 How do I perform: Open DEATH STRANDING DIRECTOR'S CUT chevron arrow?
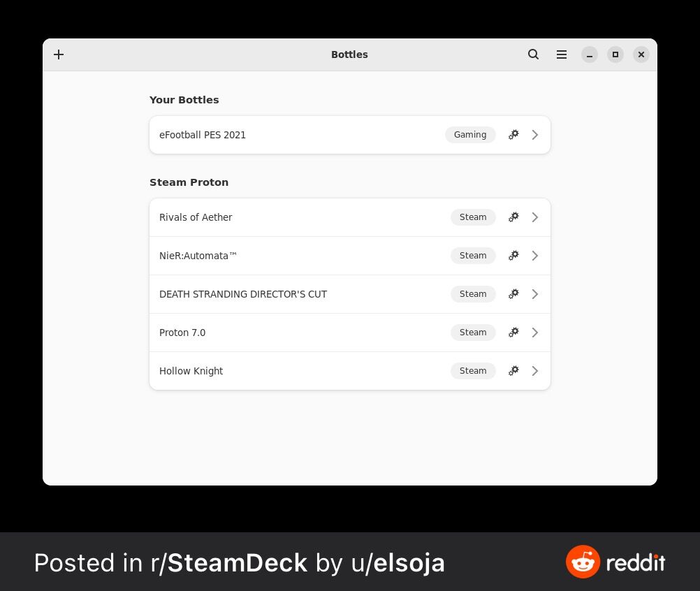(535, 294)
